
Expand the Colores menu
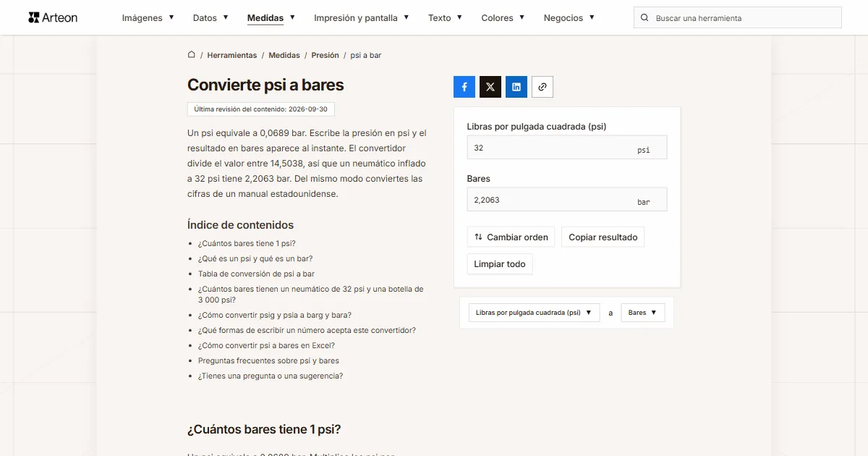click(503, 18)
